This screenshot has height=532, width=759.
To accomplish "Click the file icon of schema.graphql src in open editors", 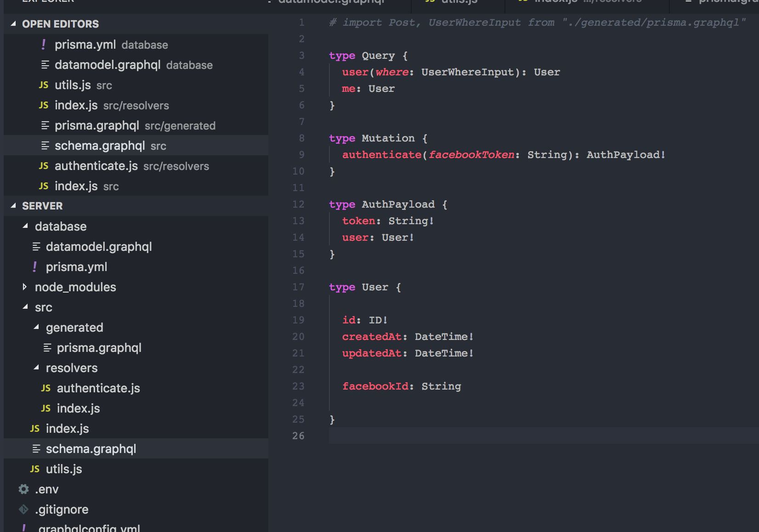I will [x=45, y=146].
